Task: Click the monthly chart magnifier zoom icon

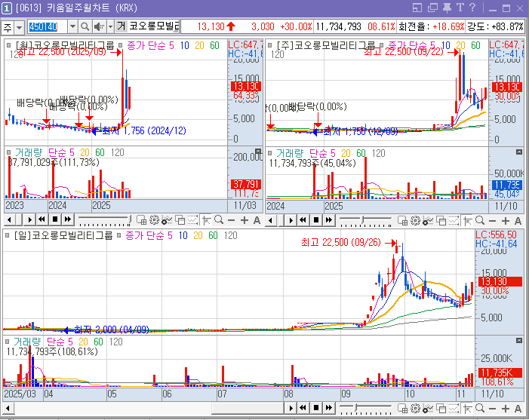Action: [x=219, y=220]
